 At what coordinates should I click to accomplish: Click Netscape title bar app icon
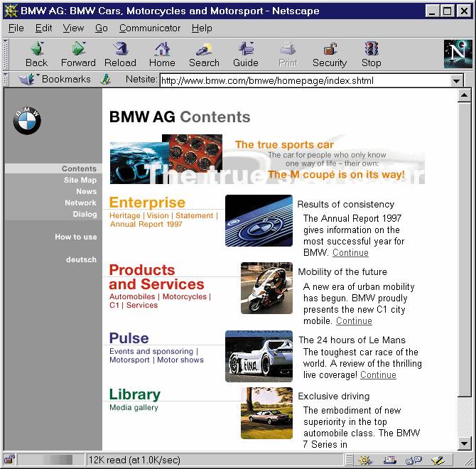(11, 11)
